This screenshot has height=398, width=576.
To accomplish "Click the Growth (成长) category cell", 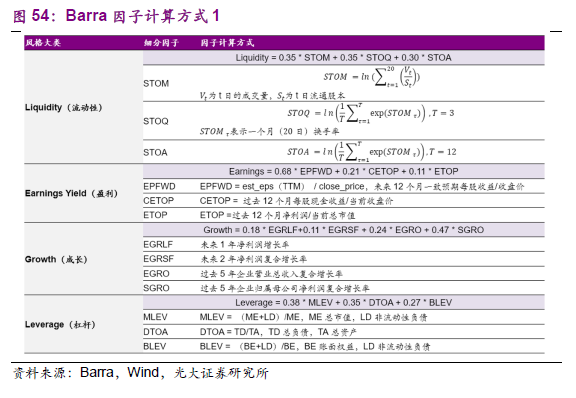I will 56,259.
